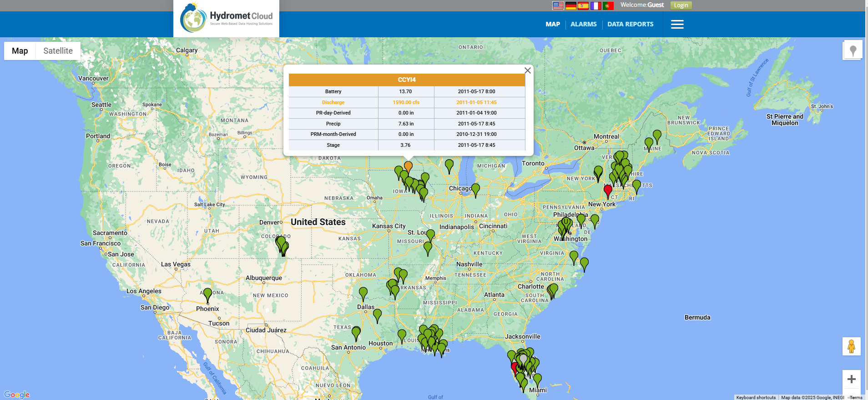Viewport: 868px width, 400px height.
Task: Click the Precip value 7.63 in
Action: 406,124
